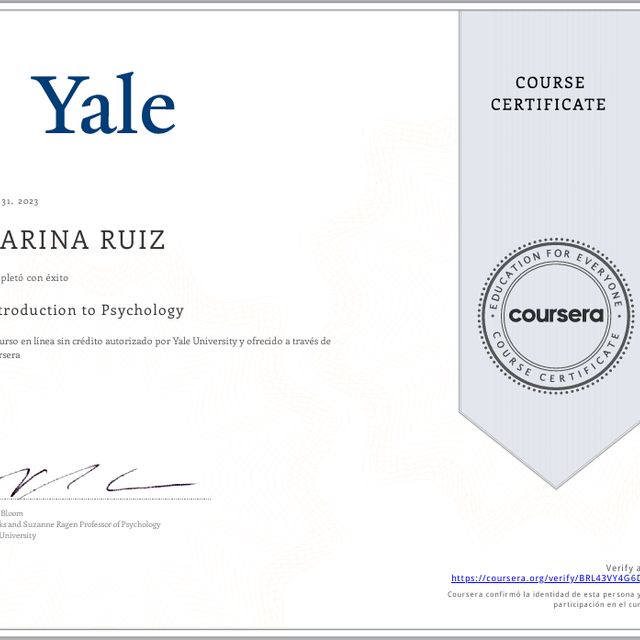Click the recipient name ending 'ARINA RUIZ'

[82, 240]
